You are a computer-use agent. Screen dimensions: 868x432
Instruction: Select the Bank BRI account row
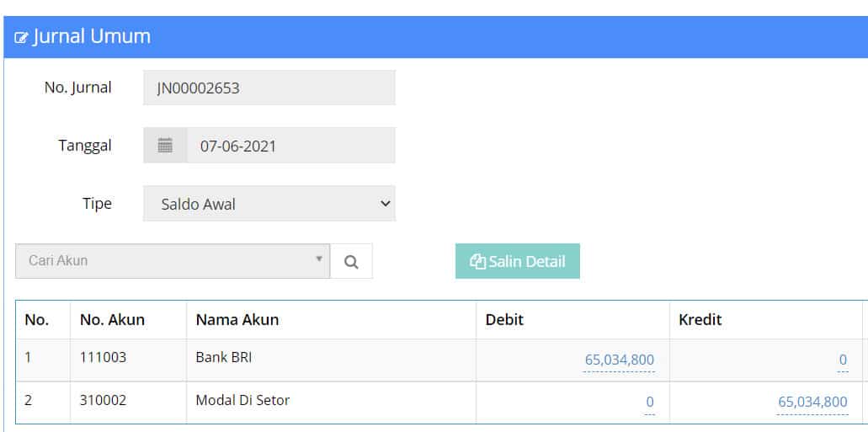point(442,360)
